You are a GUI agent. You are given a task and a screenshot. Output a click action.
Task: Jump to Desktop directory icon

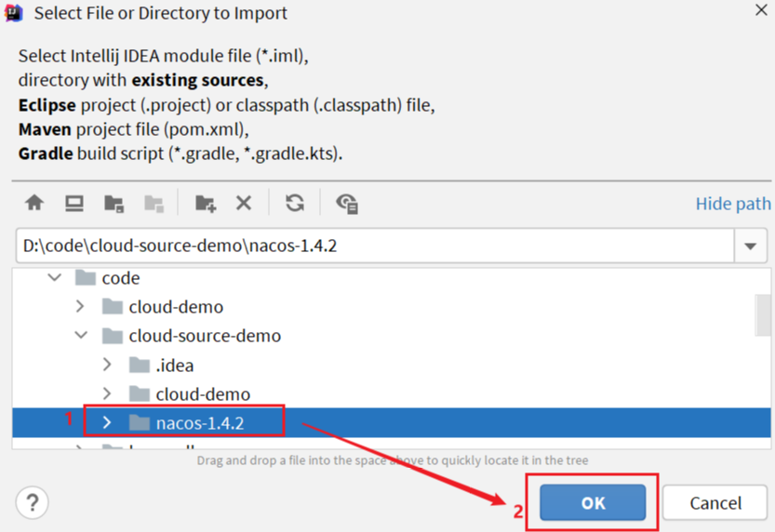74,203
